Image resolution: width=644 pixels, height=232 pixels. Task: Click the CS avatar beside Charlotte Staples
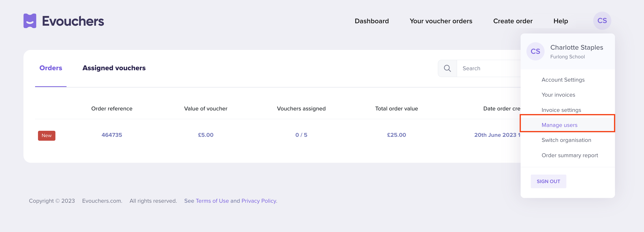tap(535, 51)
